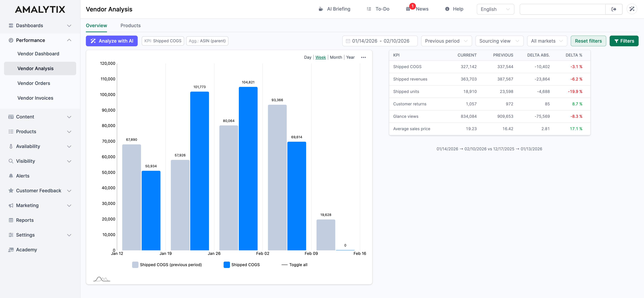Click the AMALYTIX logo
The height and width of the screenshot is (298, 644).
[x=40, y=9]
